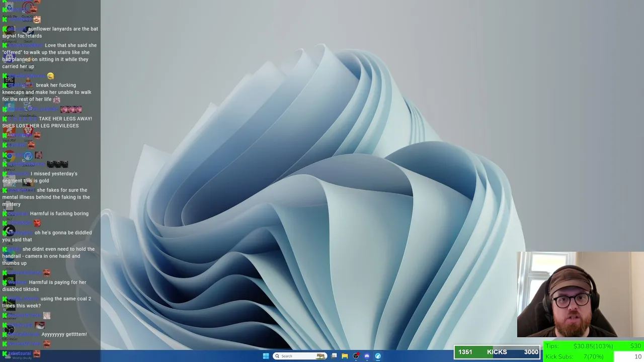This screenshot has height=362, width=644.
Task: Click the "TAKE HER LEGS AWAY!" chat message
Action: (x=47, y=122)
